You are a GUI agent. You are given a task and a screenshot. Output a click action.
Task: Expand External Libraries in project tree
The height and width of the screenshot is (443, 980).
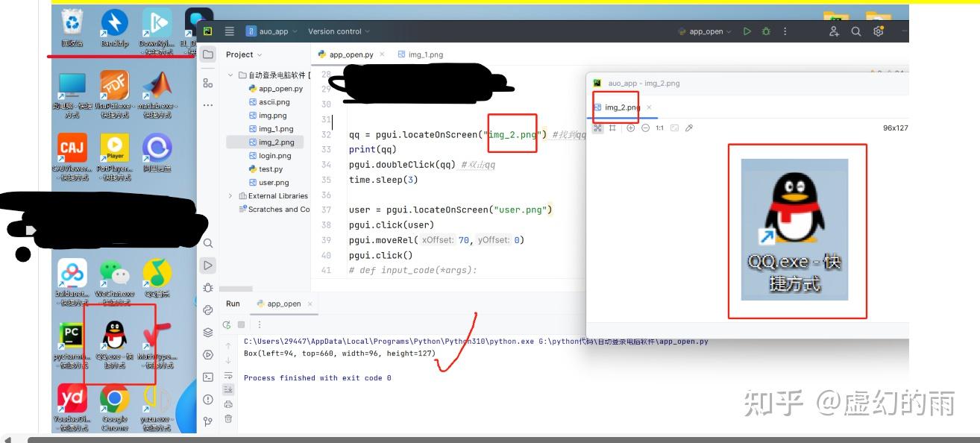[230, 195]
